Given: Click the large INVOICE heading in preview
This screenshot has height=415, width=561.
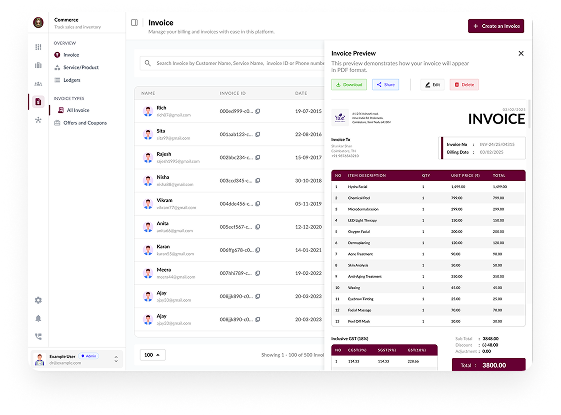Looking at the screenshot, I should 497,119.
